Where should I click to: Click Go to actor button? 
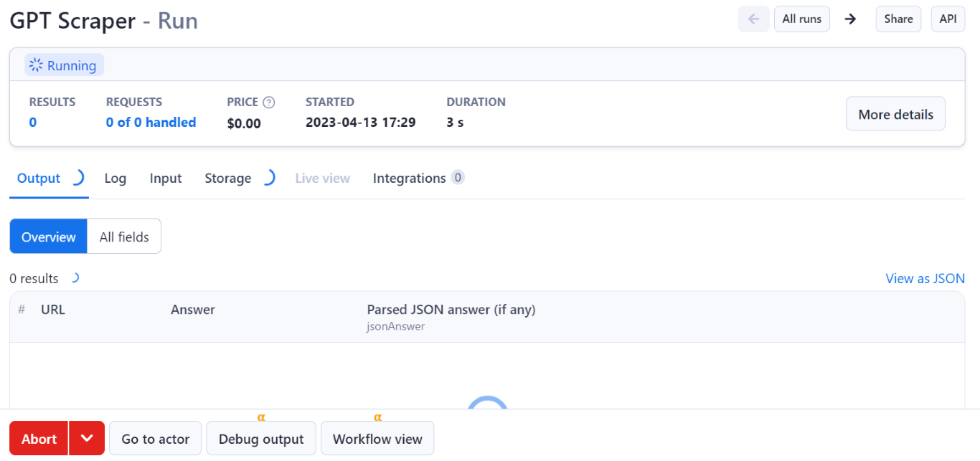[x=156, y=438]
